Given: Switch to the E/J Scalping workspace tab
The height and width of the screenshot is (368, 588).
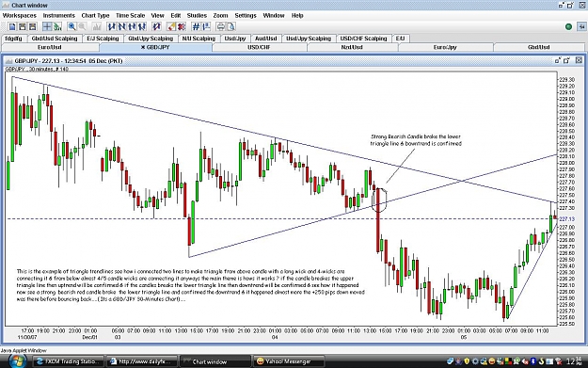Looking at the screenshot, I should click(103, 39).
